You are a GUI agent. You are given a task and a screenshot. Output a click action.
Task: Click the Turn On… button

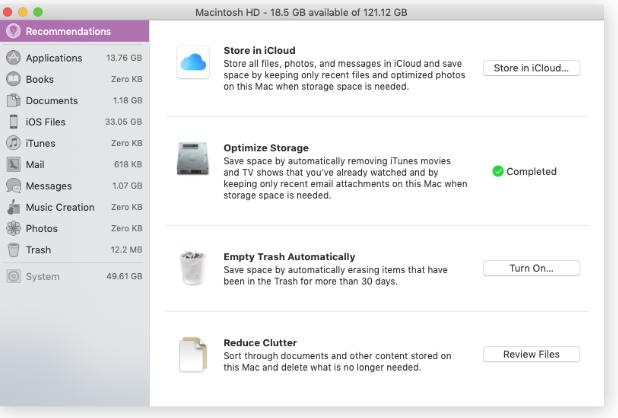531,268
